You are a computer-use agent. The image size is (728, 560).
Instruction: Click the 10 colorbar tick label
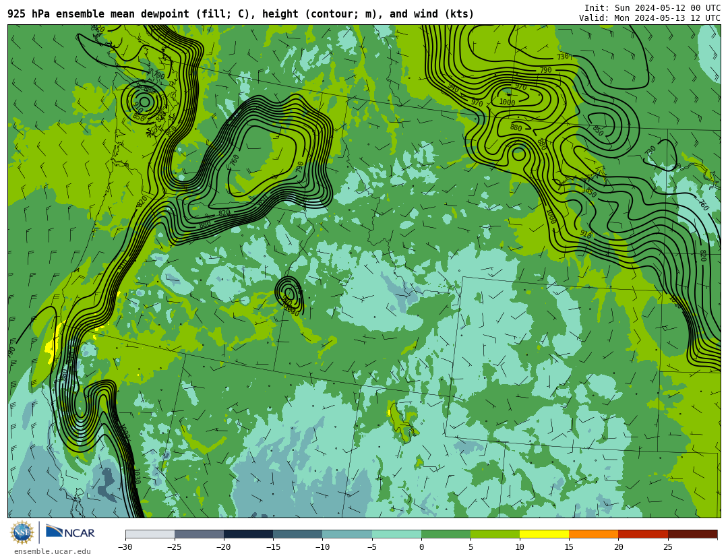(x=520, y=547)
